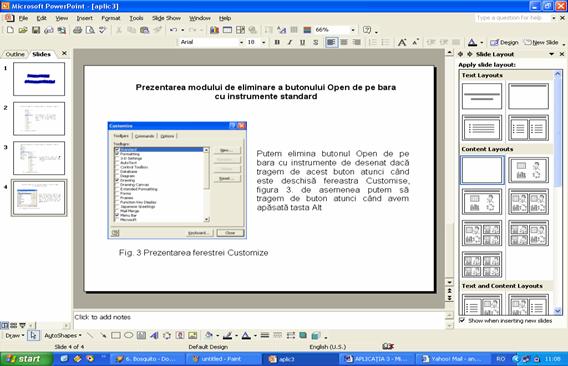This screenshot has height=366, width=568.
Task: Insert WordArt from the drawing toolbar
Action: click(154, 336)
